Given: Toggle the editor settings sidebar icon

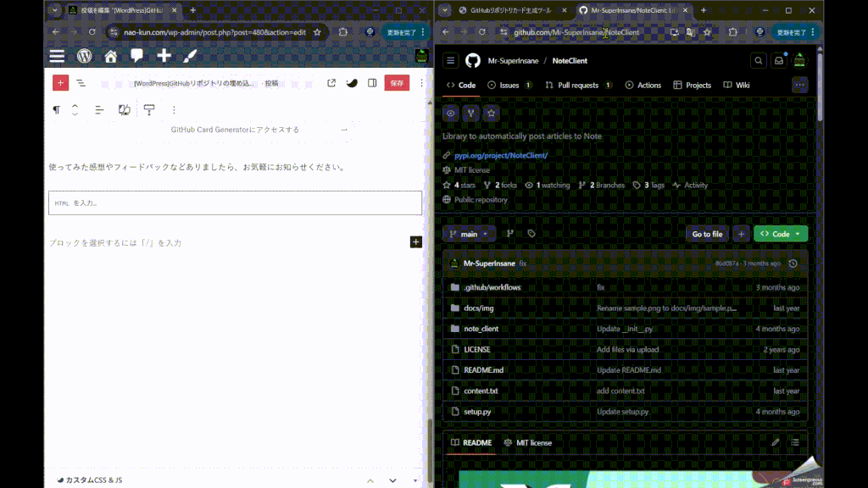Looking at the screenshot, I should tap(372, 83).
